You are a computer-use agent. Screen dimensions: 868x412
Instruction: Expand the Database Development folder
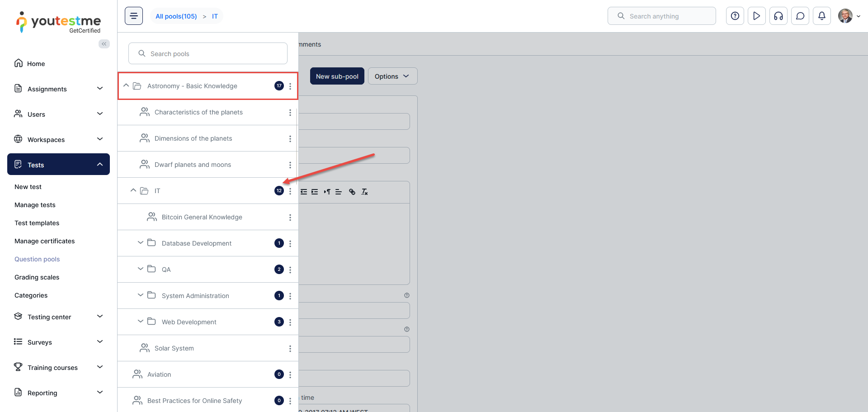coord(141,243)
